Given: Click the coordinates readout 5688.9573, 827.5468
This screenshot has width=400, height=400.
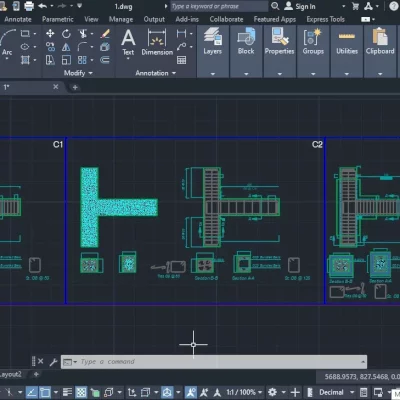Looking at the screenshot, I should [361, 377].
